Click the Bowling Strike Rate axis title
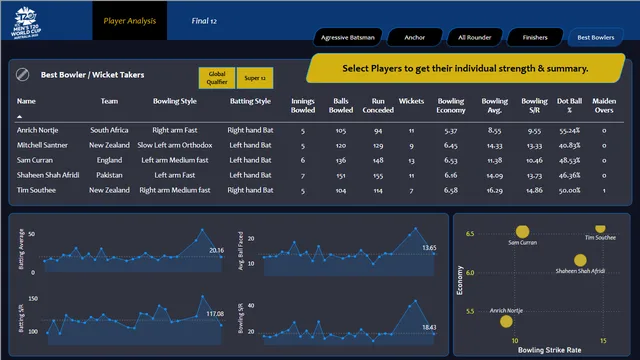Image resolution: width=640 pixels, height=360 pixels. click(549, 350)
